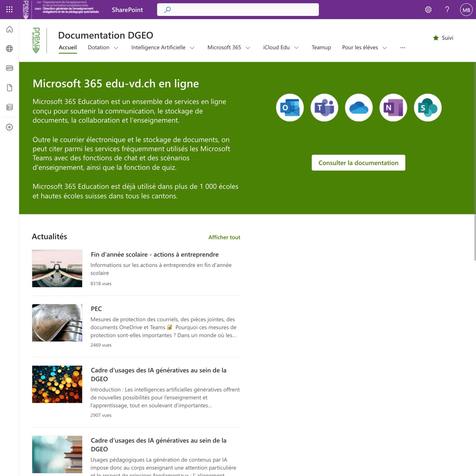Viewport: 476px width, 476px height.
Task: Click the SharePoint search input field
Action: coord(238,10)
